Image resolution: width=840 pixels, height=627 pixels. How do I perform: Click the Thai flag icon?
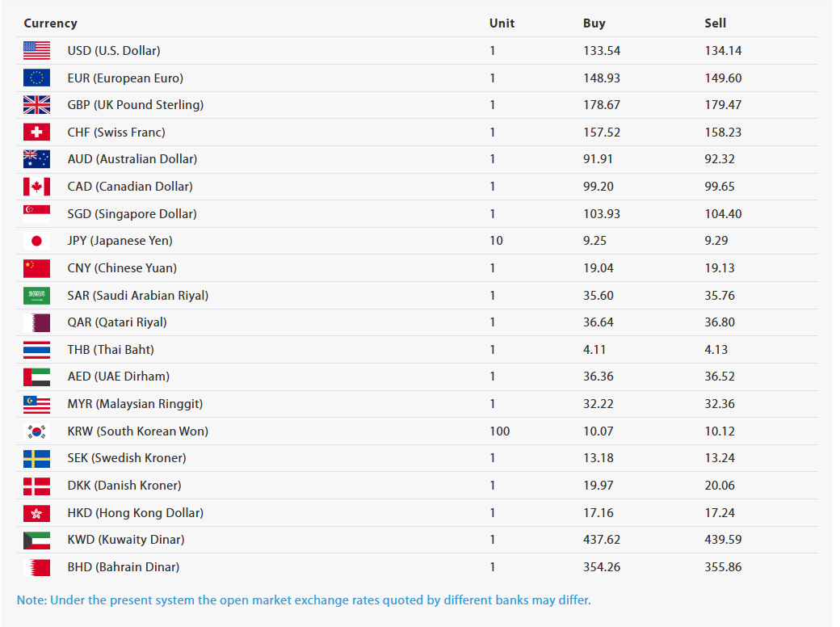(x=36, y=349)
